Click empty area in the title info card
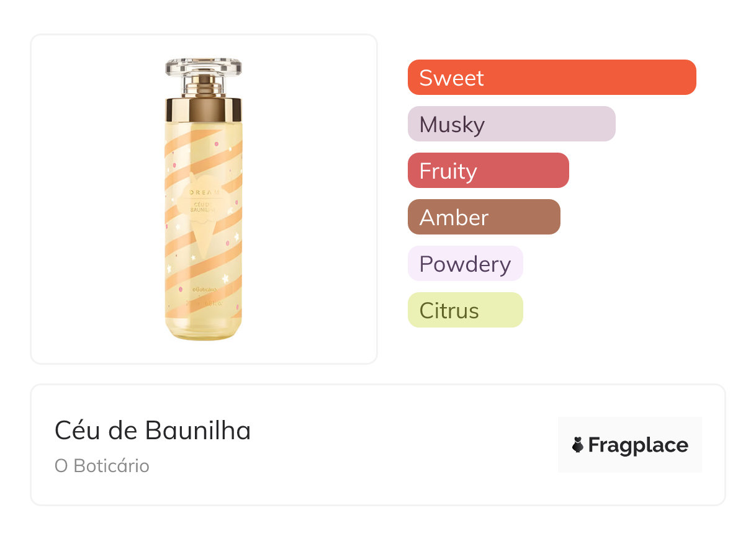 (x=403, y=447)
